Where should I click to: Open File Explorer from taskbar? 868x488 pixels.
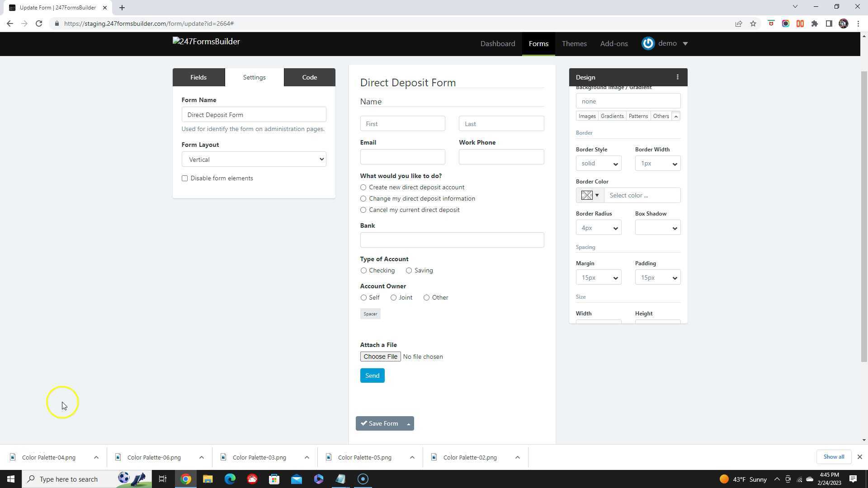208,479
